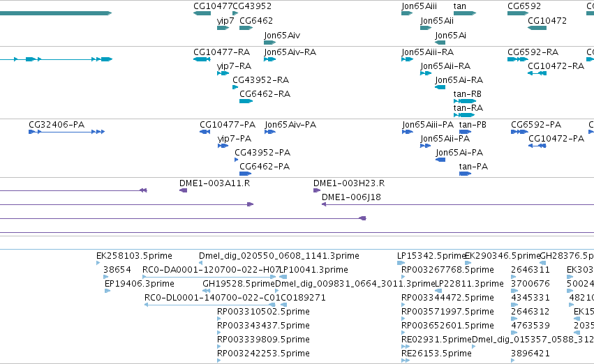Viewport: 594px width, 364px height.
Task: Select the CG6592-PA protein label
Action: coord(536,125)
